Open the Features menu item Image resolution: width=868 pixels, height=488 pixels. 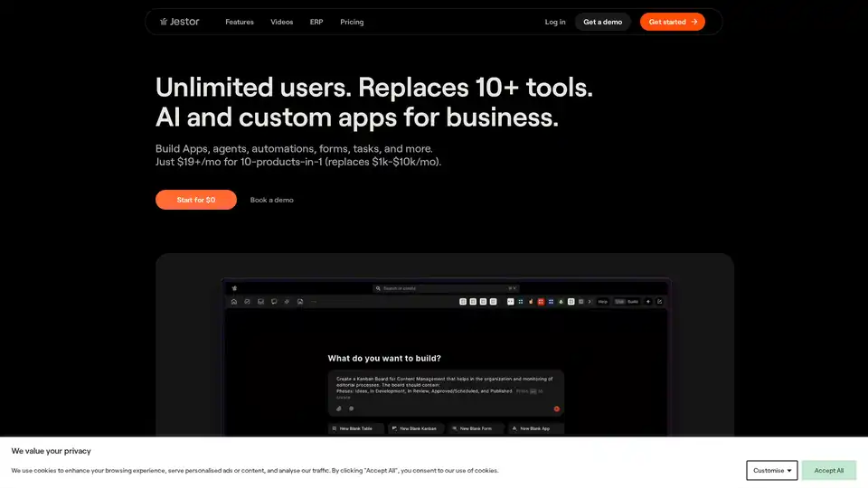(x=240, y=22)
